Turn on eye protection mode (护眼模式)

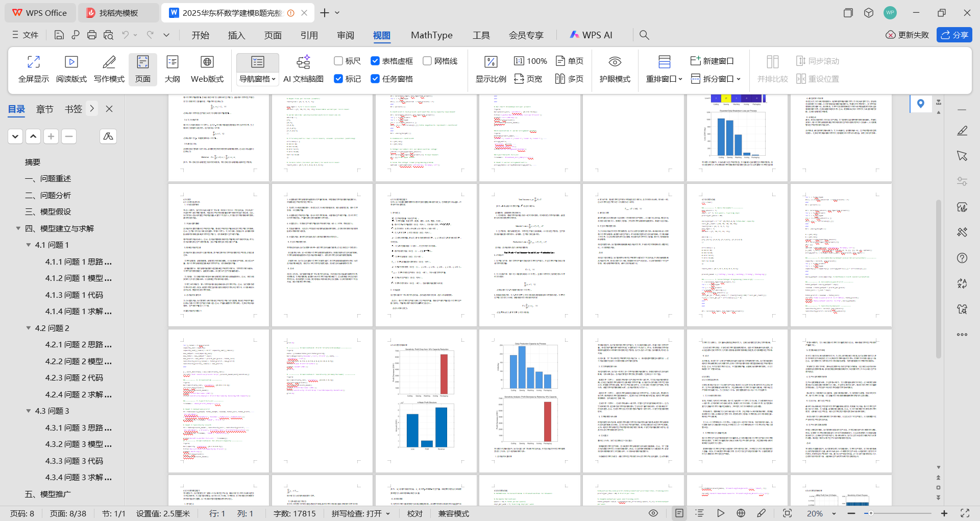[615, 69]
